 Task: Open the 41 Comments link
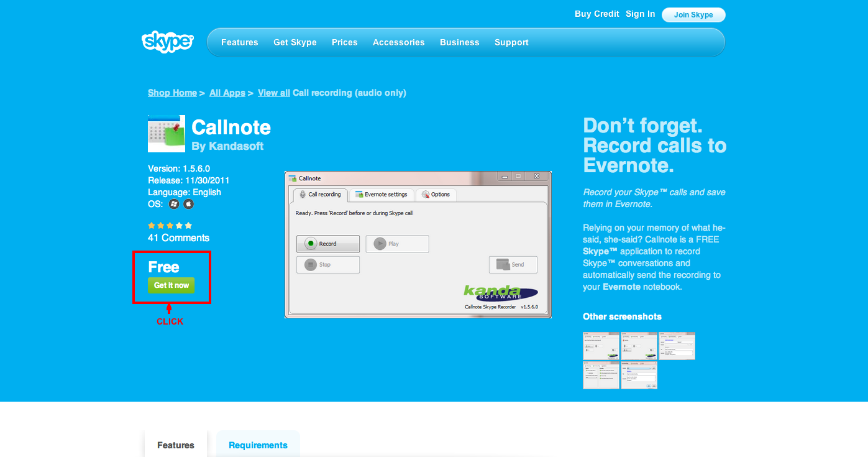178,238
